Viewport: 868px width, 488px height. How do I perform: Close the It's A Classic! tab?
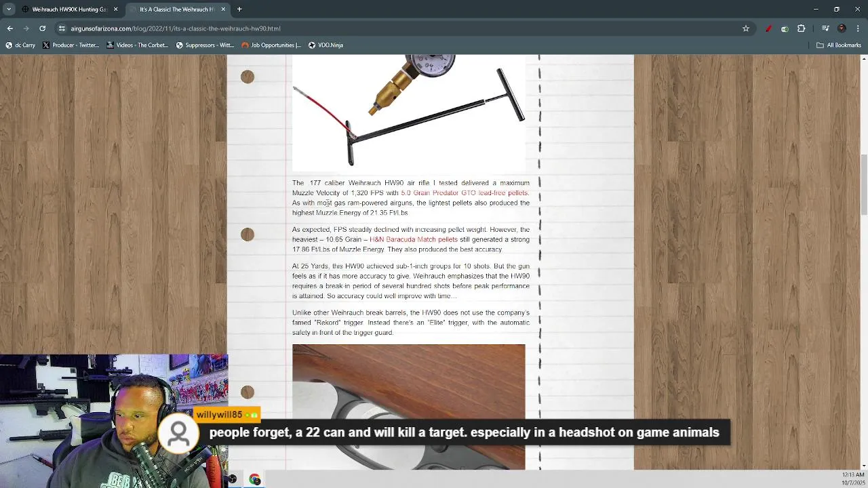[223, 9]
